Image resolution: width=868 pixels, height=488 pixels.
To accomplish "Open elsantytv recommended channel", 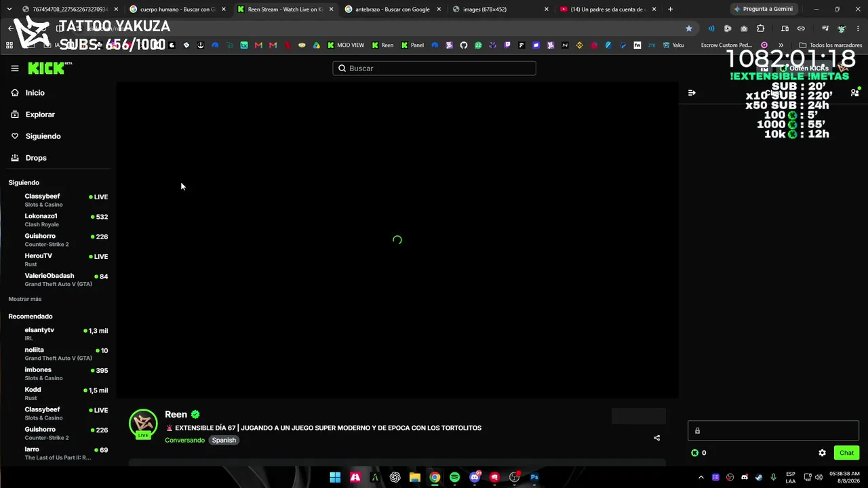I will point(58,333).
